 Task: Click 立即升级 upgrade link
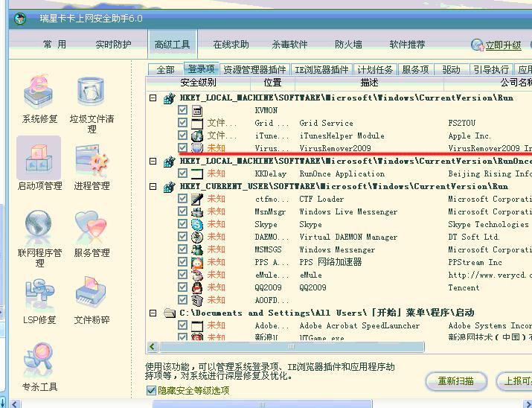coord(503,45)
